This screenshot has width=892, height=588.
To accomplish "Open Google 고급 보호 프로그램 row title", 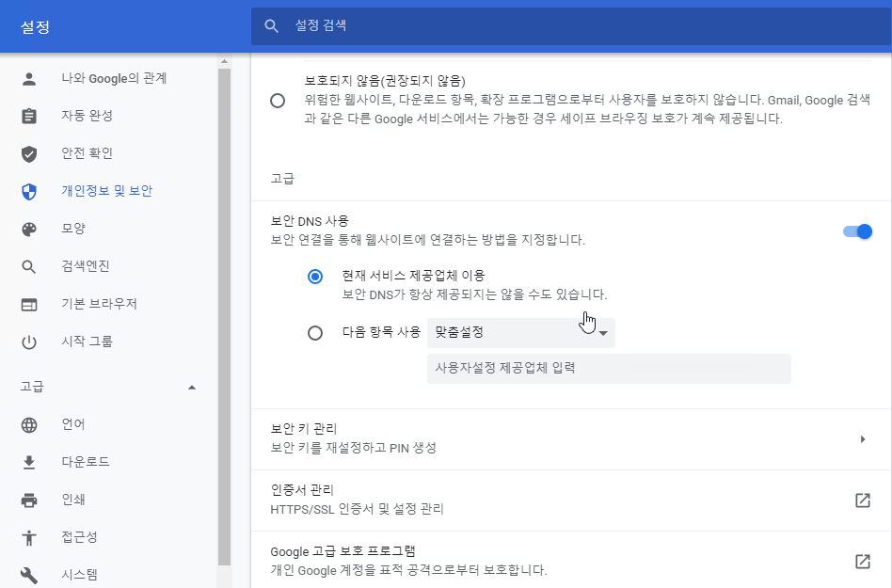I will pyautogui.click(x=343, y=551).
